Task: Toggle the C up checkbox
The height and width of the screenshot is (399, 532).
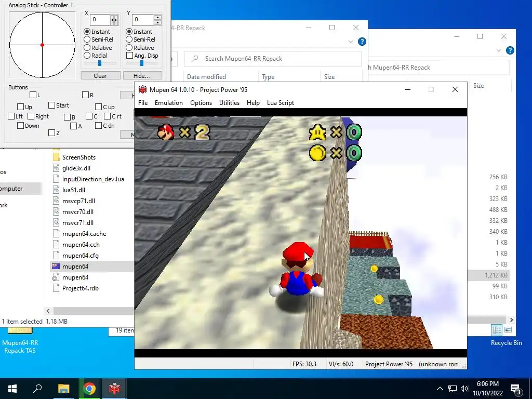Action: pyautogui.click(x=98, y=107)
